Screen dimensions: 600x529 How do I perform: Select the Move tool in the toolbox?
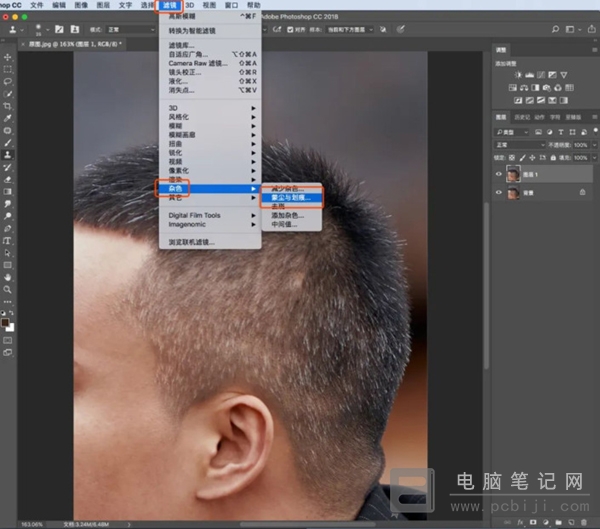coord(7,57)
